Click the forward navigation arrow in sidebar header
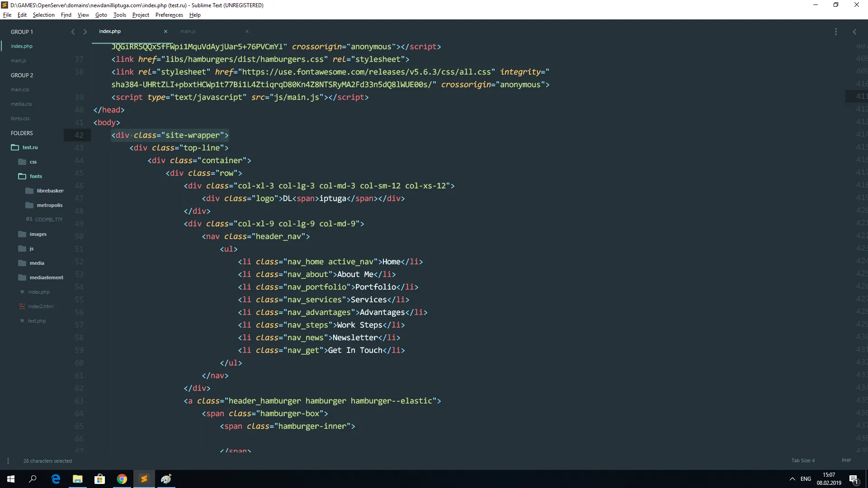The height and width of the screenshot is (488, 868). click(x=85, y=32)
